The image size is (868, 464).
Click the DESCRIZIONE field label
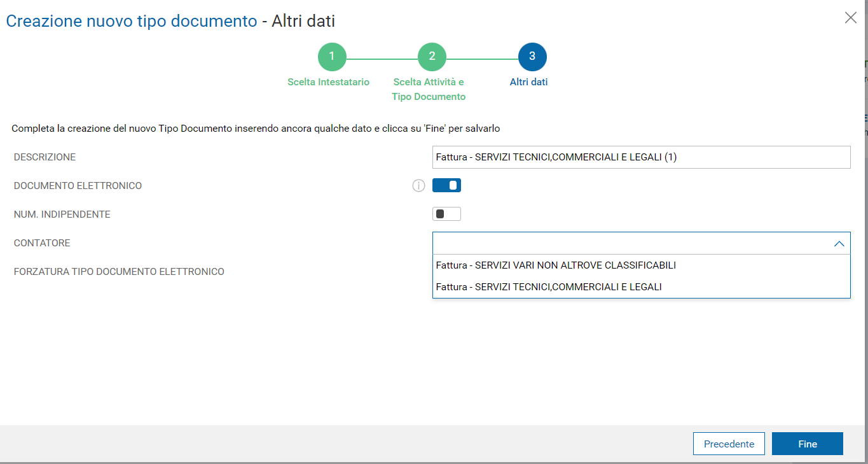pyautogui.click(x=45, y=157)
